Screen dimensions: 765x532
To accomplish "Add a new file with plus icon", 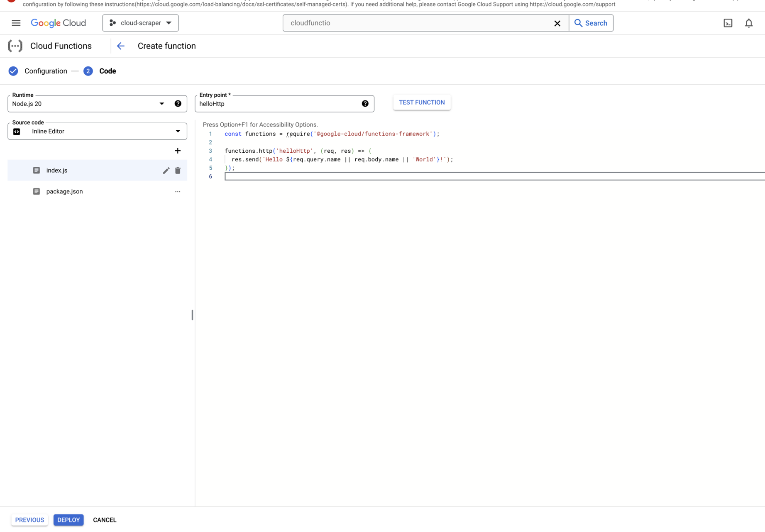I will 178,151.
